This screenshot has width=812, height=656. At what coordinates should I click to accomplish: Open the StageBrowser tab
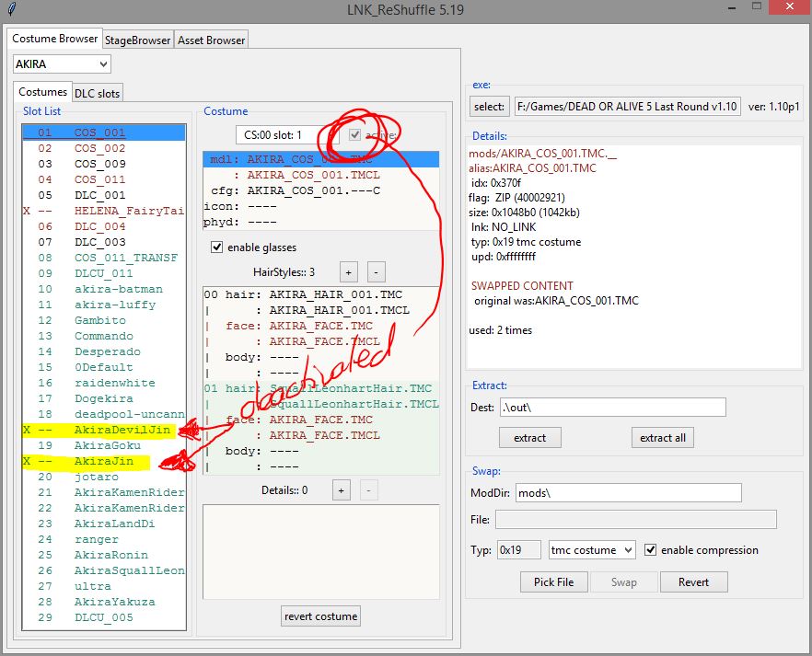point(137,40)
